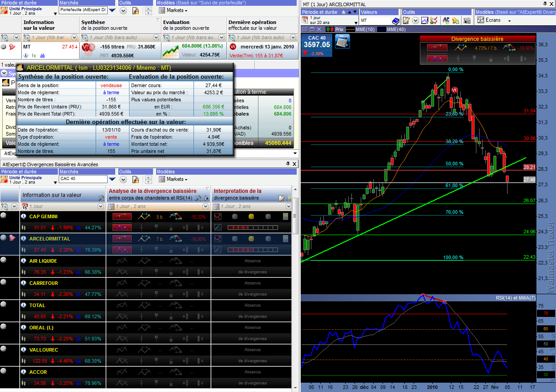Click the CAC 40 market input field

(x=83, y=179)
